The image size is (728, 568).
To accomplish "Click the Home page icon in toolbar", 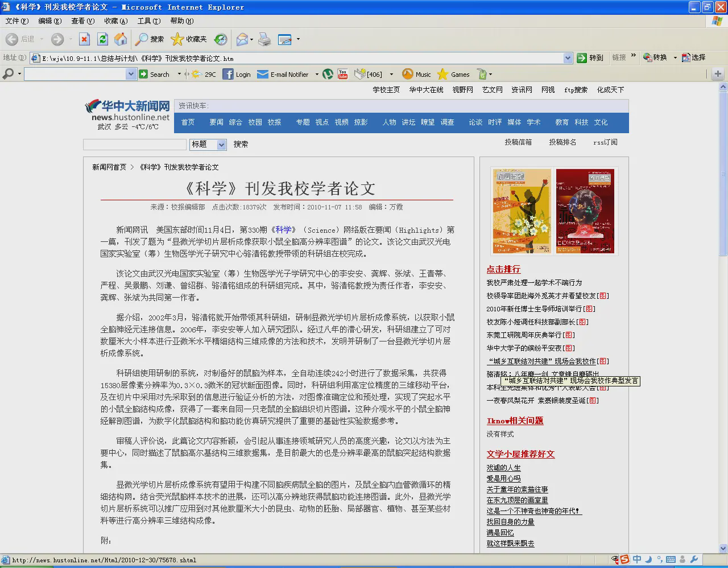I will [x=121, y=39].
